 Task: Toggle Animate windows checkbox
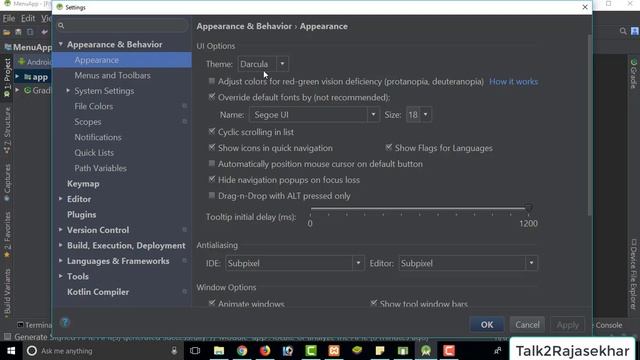tap(211, 303)
